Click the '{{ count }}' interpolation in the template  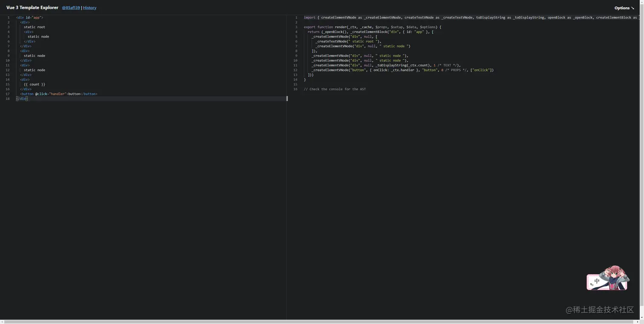point(34,84)
